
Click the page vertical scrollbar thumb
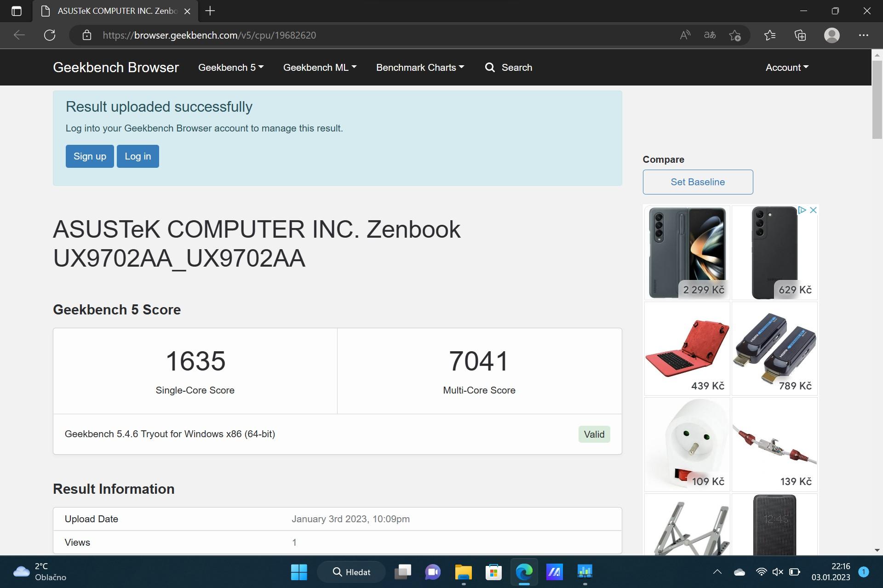point(877,99)
